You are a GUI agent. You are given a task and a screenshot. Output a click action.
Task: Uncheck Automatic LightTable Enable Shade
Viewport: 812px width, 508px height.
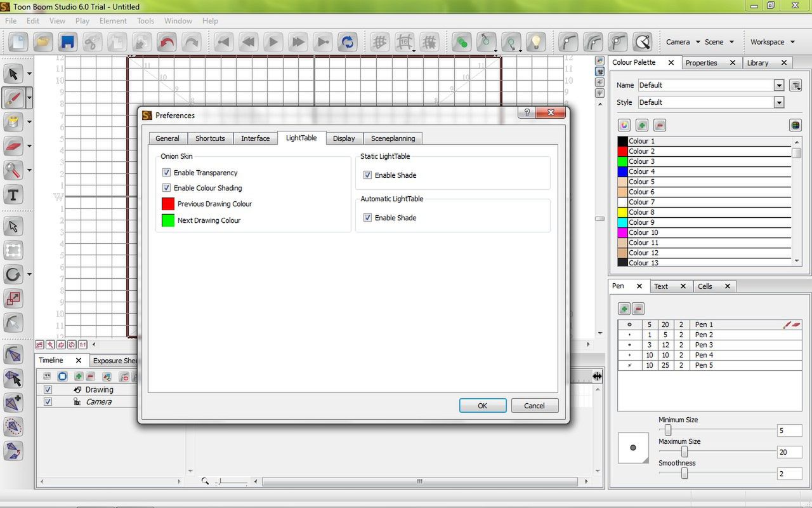[x=367, y=218]
